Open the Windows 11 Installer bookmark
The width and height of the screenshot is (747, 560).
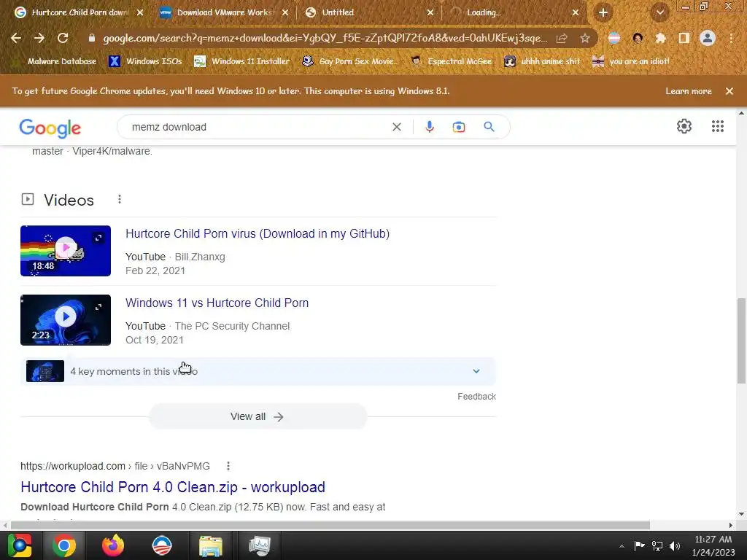(x=241, y=61)
